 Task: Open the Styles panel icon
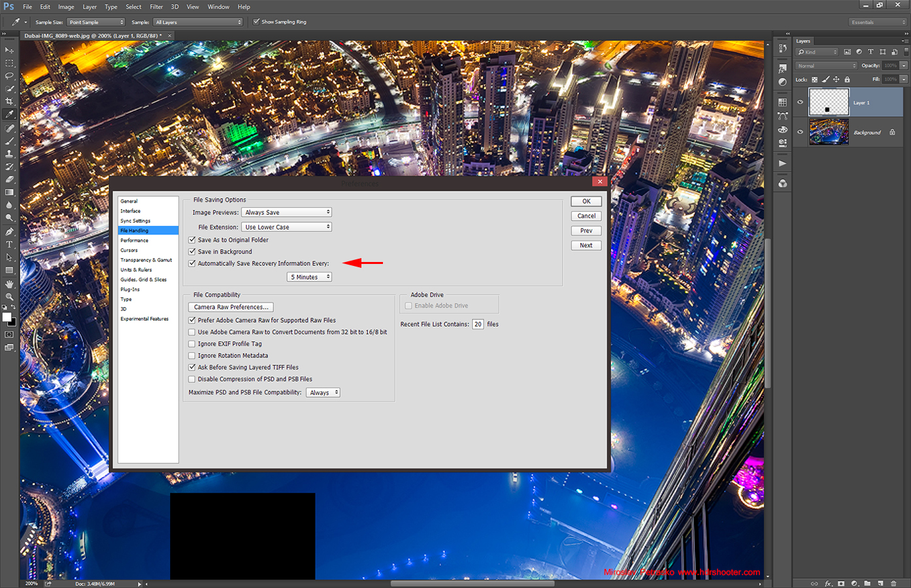(x=782, y=69)
